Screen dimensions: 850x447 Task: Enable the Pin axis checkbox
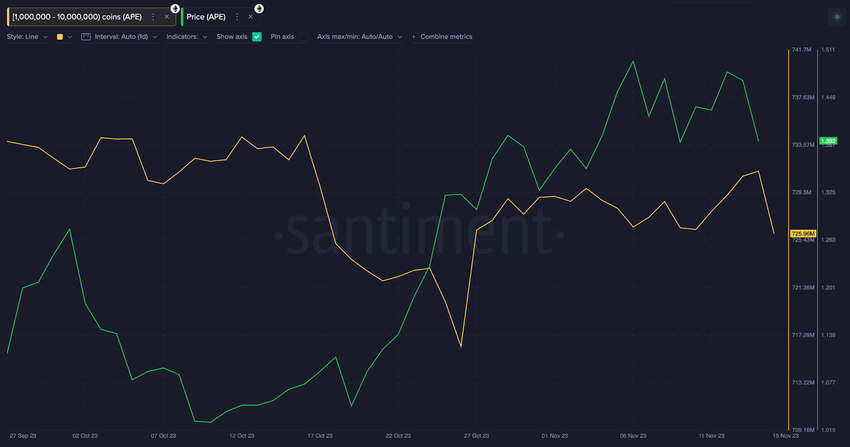(304, 37)
